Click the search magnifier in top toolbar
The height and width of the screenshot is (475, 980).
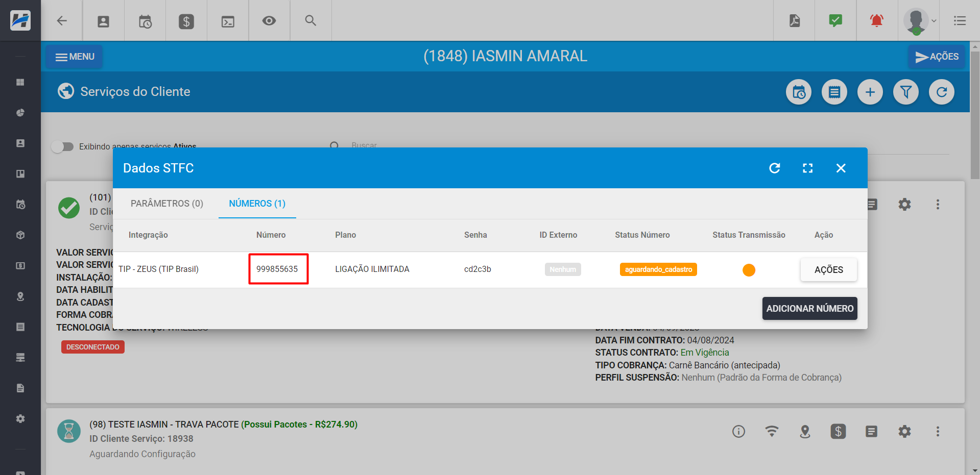310,21
